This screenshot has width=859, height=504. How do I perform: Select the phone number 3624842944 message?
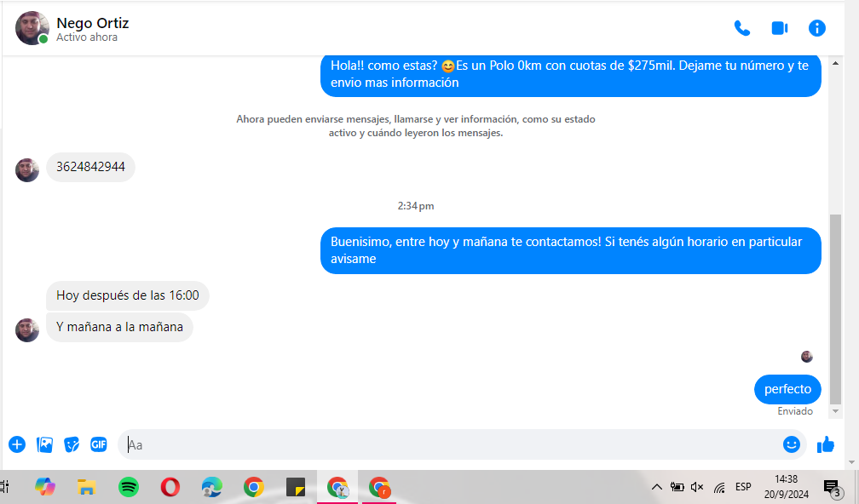[90, 167]
